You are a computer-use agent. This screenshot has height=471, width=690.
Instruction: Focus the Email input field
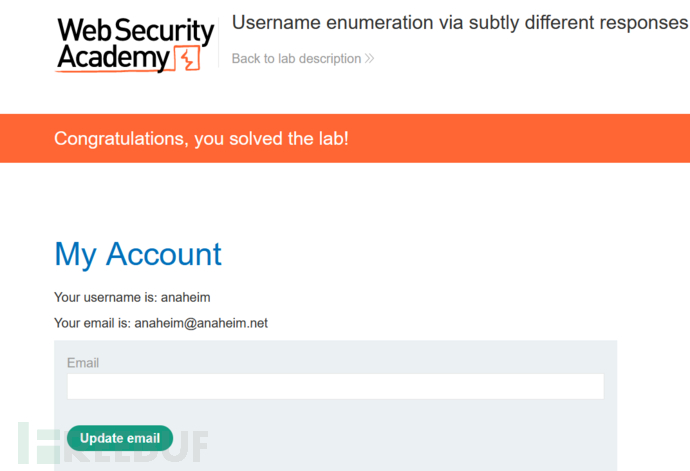pyautogui.click(x=335, y=387)
